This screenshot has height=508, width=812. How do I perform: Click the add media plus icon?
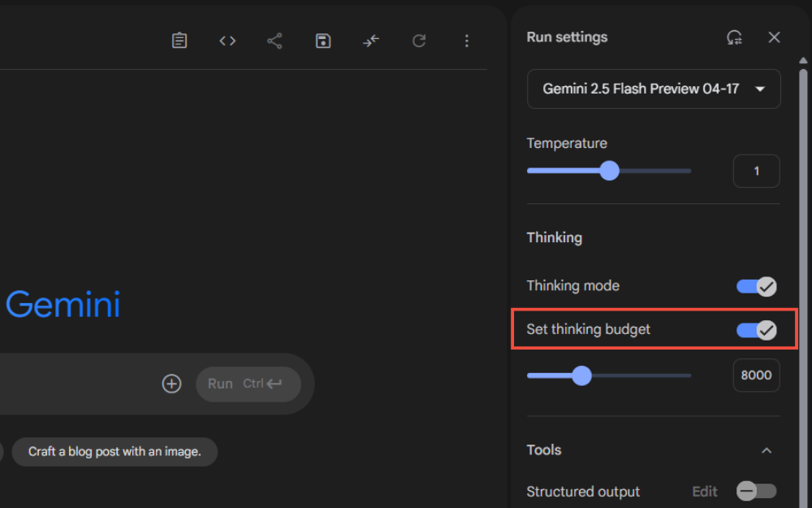pyautogui.click(x=171, y=384)
